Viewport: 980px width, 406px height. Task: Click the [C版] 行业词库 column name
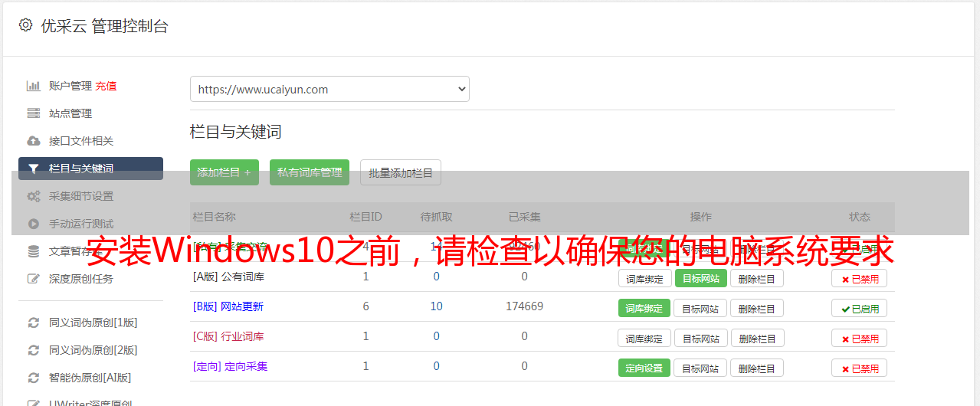[228, 336]
